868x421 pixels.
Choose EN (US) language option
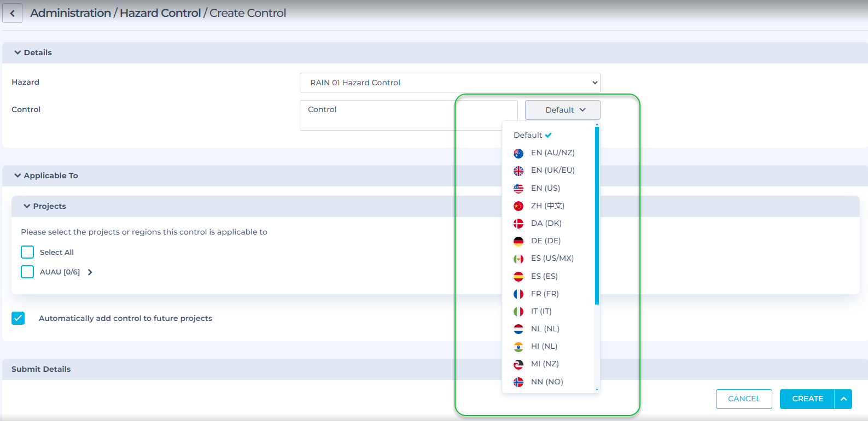coord(545,188)
